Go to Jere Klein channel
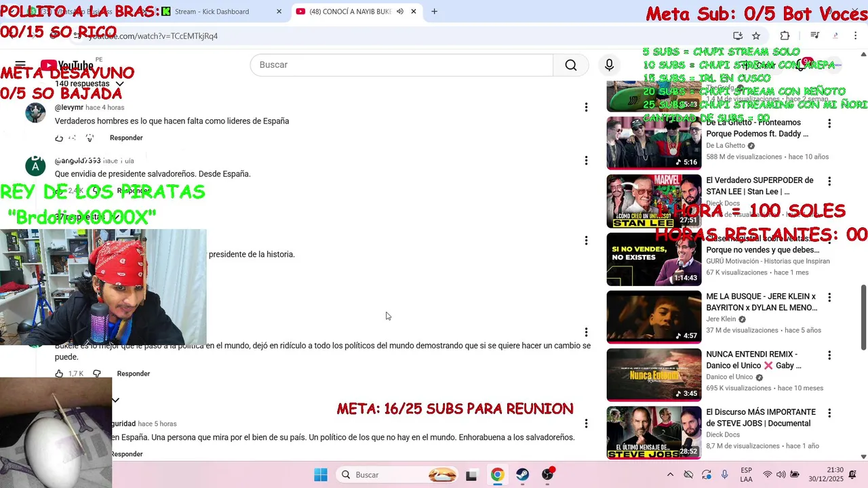 [x=721, y=319]
